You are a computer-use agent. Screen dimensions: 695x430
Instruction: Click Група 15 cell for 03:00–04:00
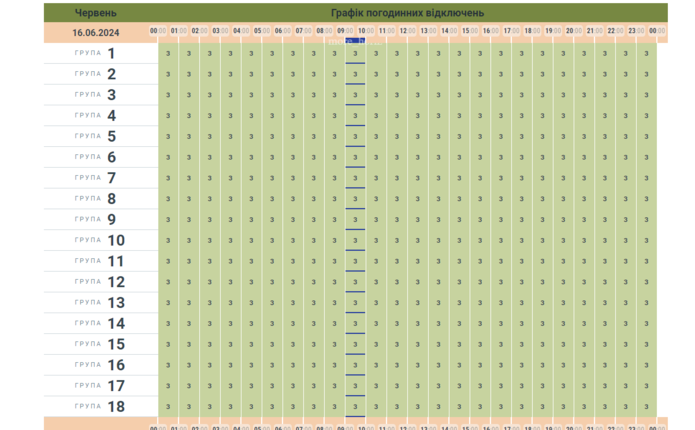pyautogui.click(x=231, y=344)
